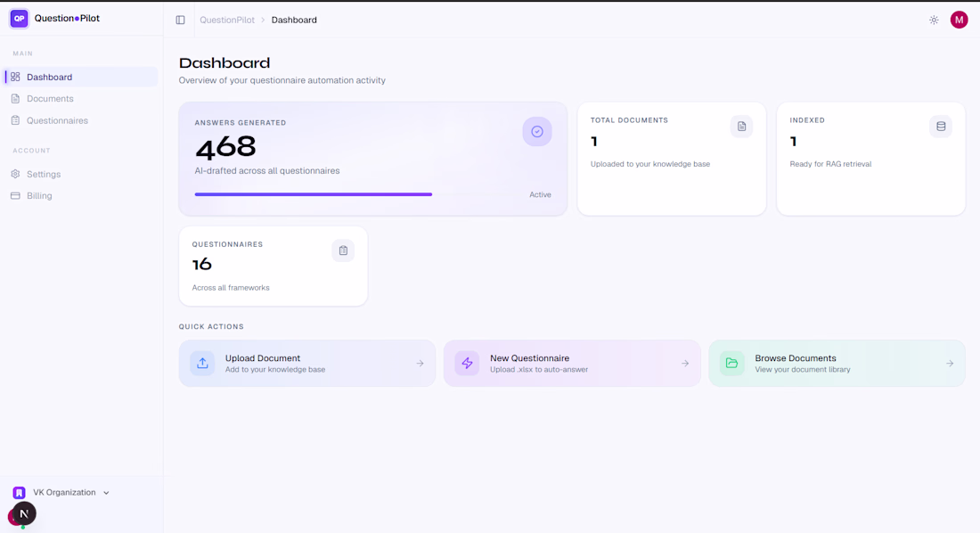Click the QuestionPilot breadcrumb link

(227, 20)
